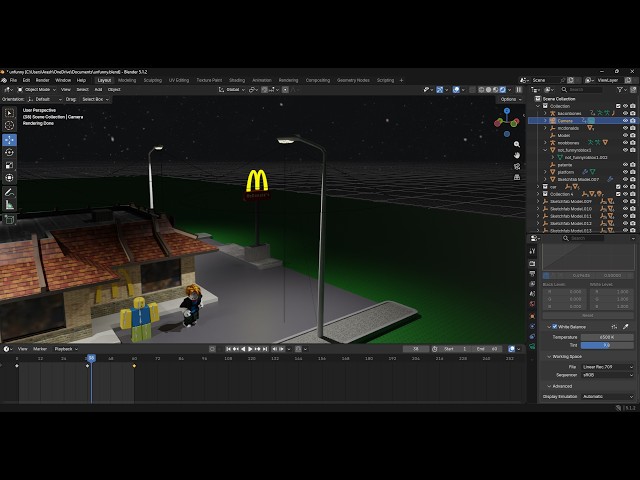Select the Annotate tool
The height and width of the screenshot is (480, 640).
pyautogui.click(x=9, y=192)
